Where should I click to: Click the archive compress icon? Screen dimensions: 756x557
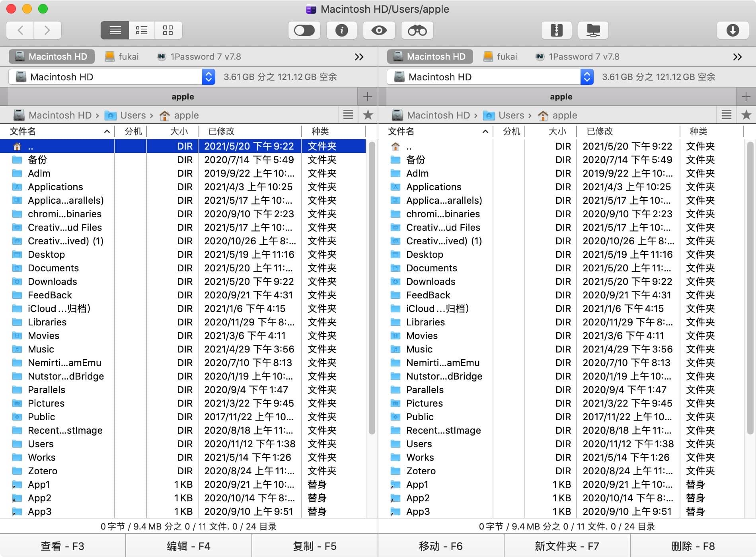pos(556,30)
